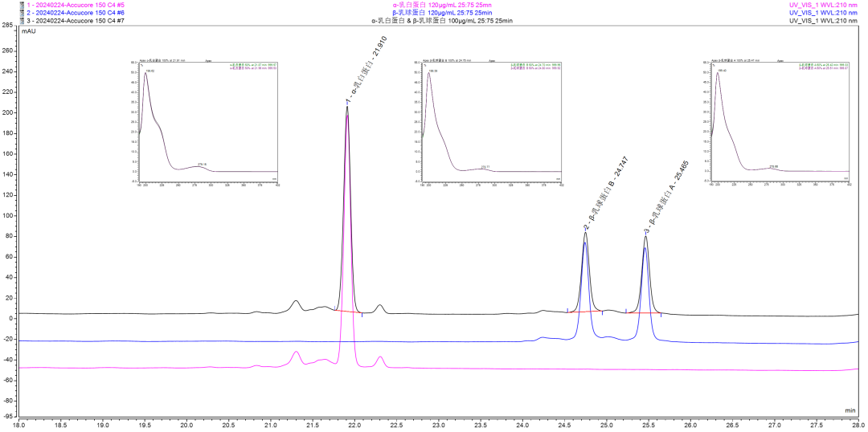Open the left UV spectrum inset plot

209,123
